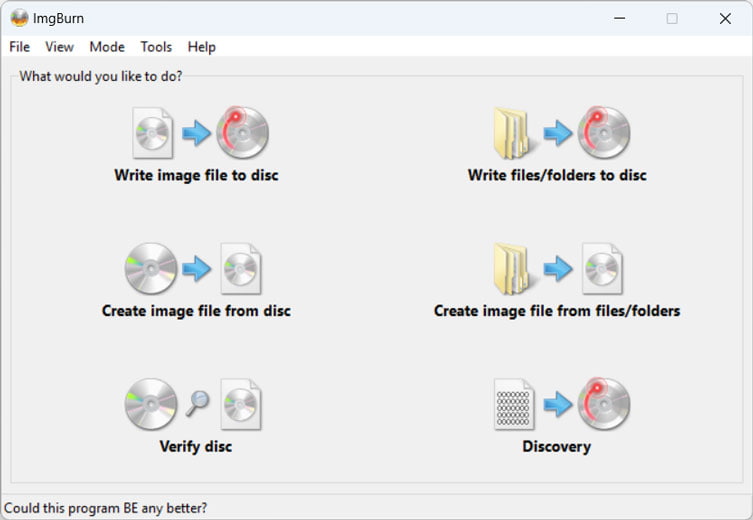Viewport: 753px width, 520px height.
Task: Open the View menu
Action: coord(60,47)
